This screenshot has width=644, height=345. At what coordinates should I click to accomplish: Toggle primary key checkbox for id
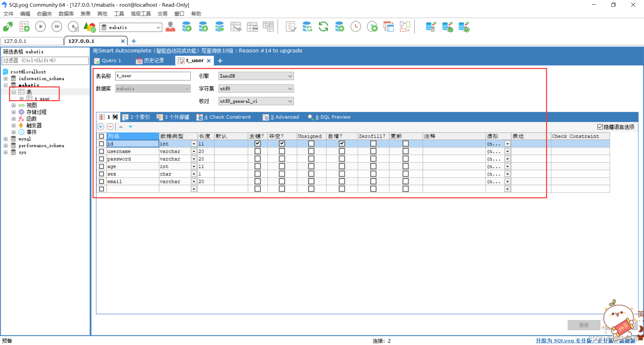point(258,143)
